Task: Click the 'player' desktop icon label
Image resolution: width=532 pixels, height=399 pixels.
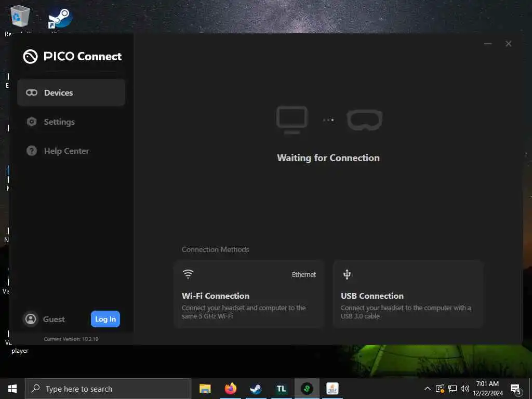Action: (x=20, y=351)
